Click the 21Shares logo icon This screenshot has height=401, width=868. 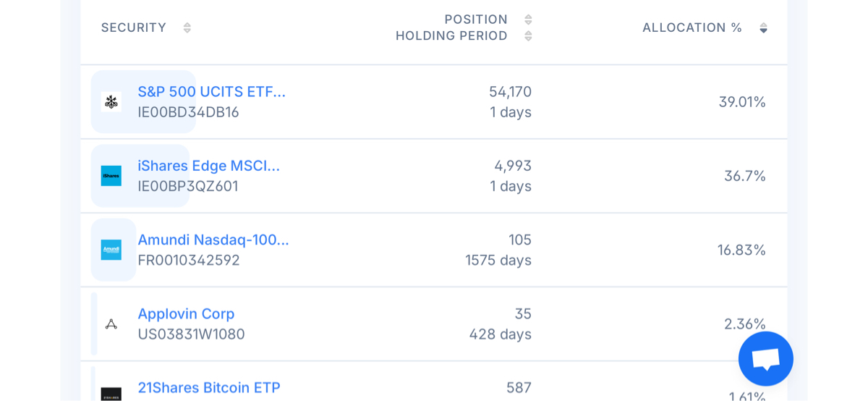point(111,394)
